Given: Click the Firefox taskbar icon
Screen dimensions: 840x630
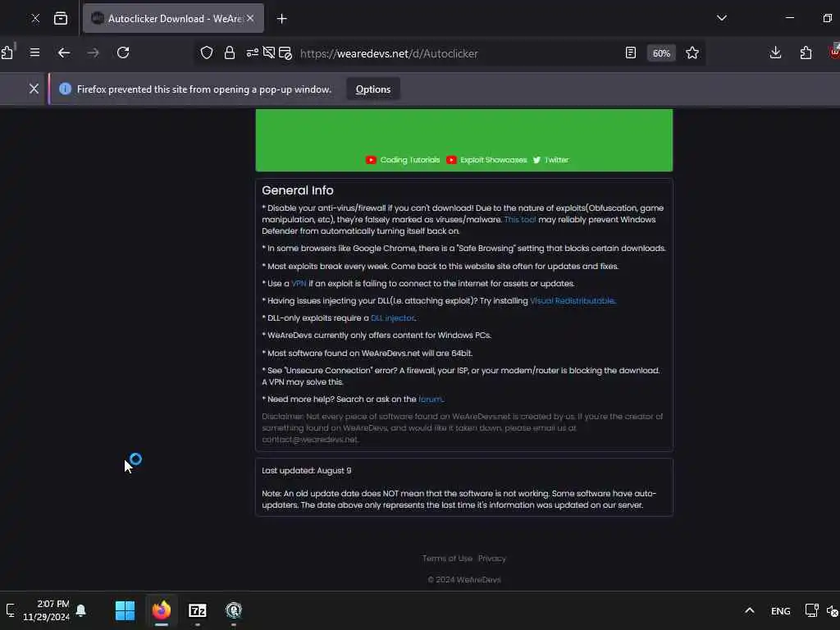Looking at the screenshot, I should tap(162, 610).
